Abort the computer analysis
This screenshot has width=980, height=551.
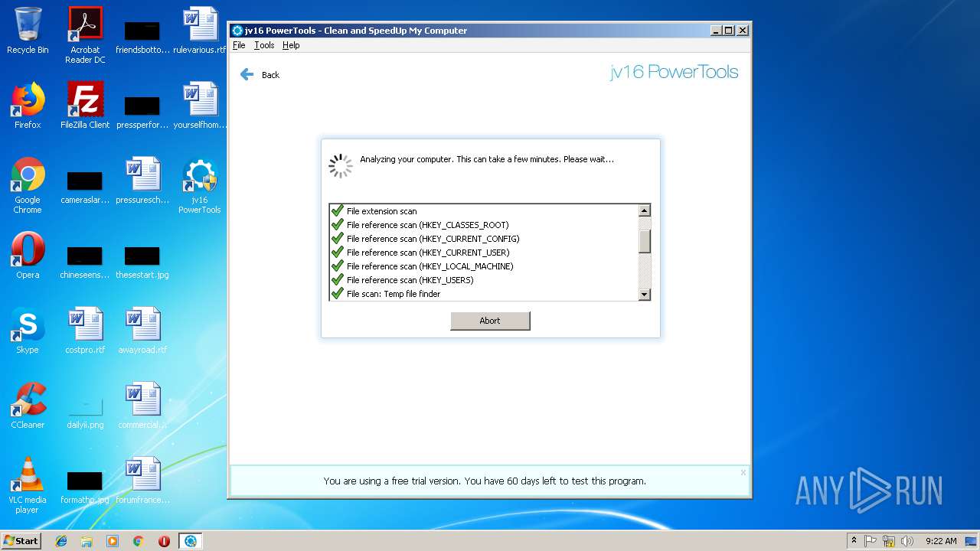click(490, 321)
